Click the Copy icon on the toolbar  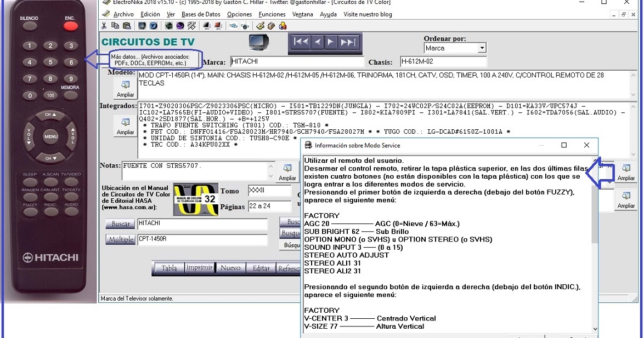click(x=115, y=26)
